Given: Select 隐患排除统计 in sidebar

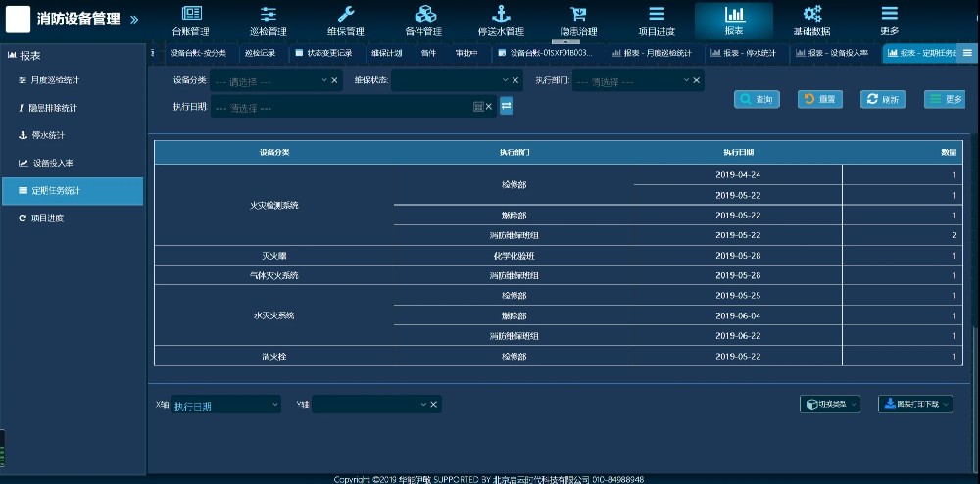Looking at the screenshot, I should click(73, 108).
